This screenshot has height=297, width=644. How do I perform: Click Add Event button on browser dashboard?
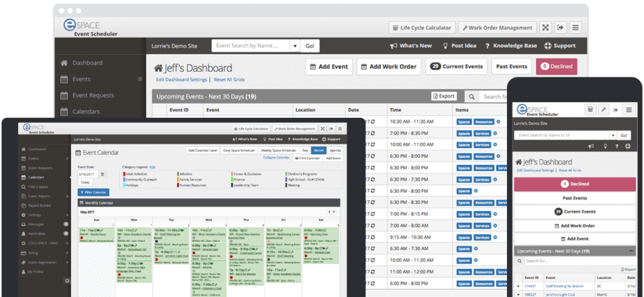[329, 67]
